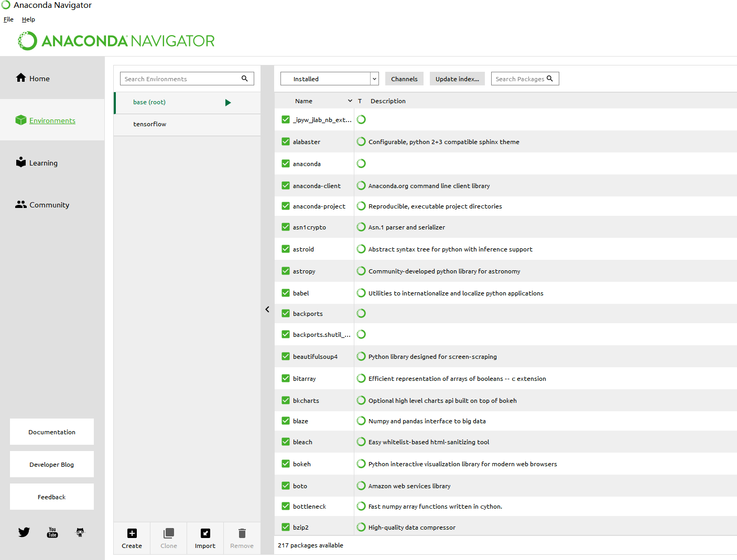Click the search icon in Search Environments
Viewport: 737px width, 560px height.
pos(244,79)
